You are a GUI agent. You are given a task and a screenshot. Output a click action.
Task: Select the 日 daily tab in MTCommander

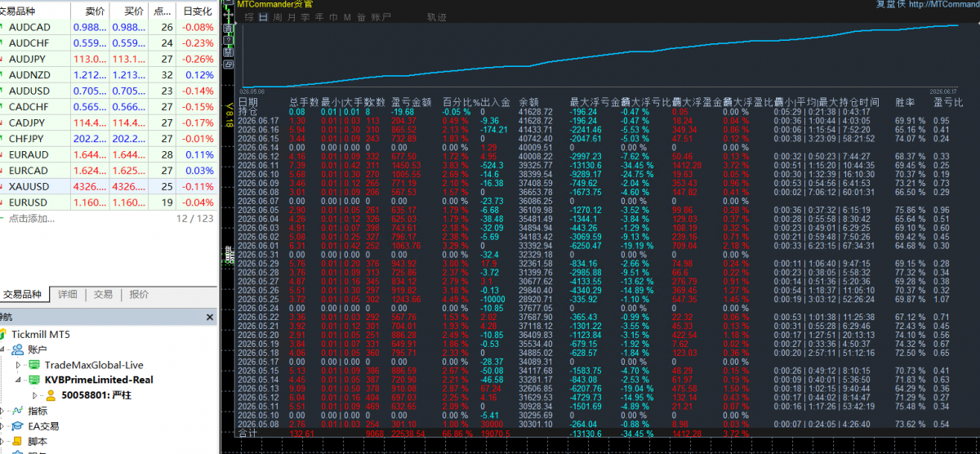pos(263,17)
